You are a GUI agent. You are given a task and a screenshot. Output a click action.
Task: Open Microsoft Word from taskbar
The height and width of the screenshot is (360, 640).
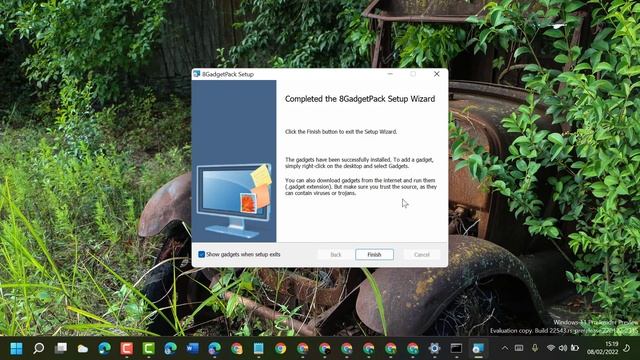tap(193, 348)
